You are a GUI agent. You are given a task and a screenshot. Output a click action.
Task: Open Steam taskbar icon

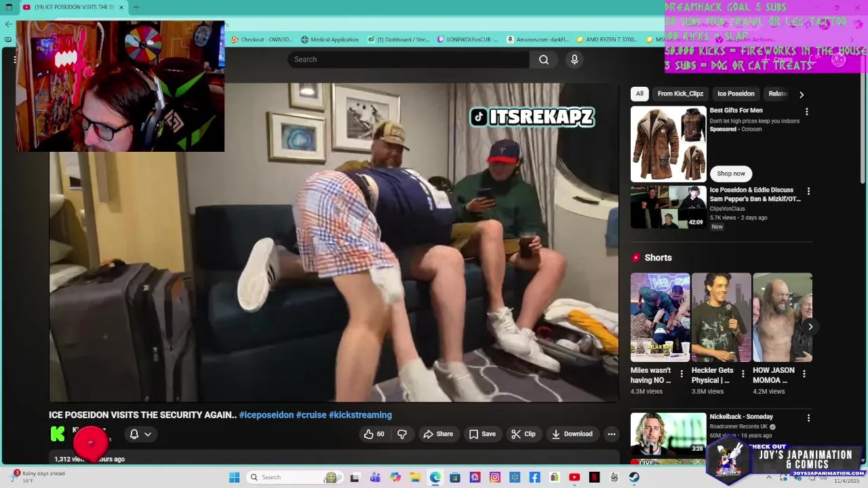point(634,477)
